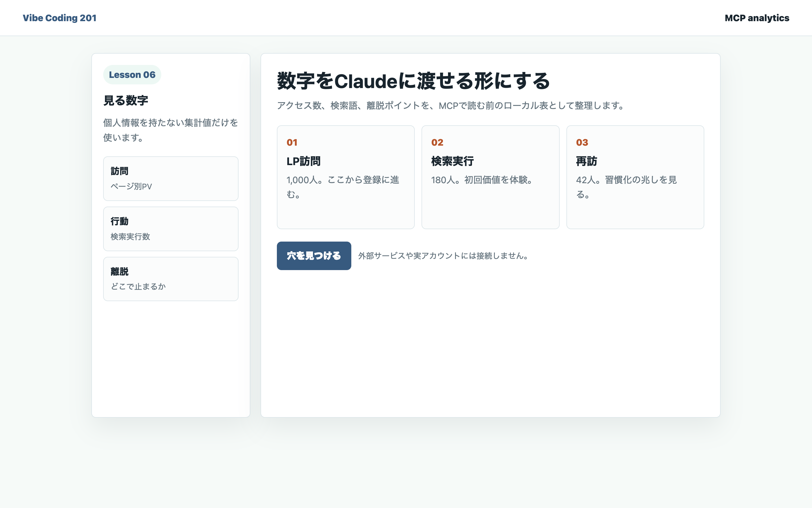Screen dimensions: 812x508
Task: Click the note 外部サービスや実アカウントには接続しません。
Action: 443,256
